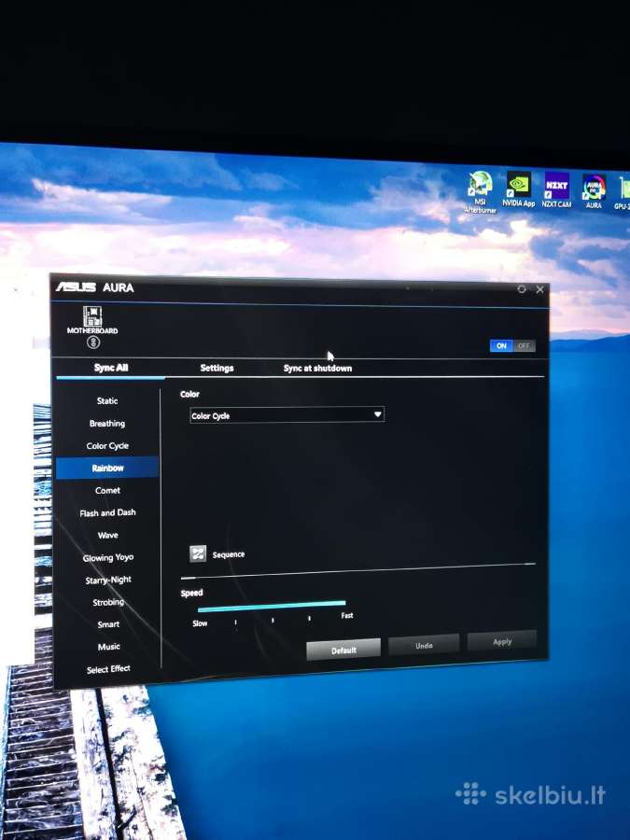Select the Smart effect
Image resolution: width=630 pixels, height=840 pixels.
click(108, 624)
